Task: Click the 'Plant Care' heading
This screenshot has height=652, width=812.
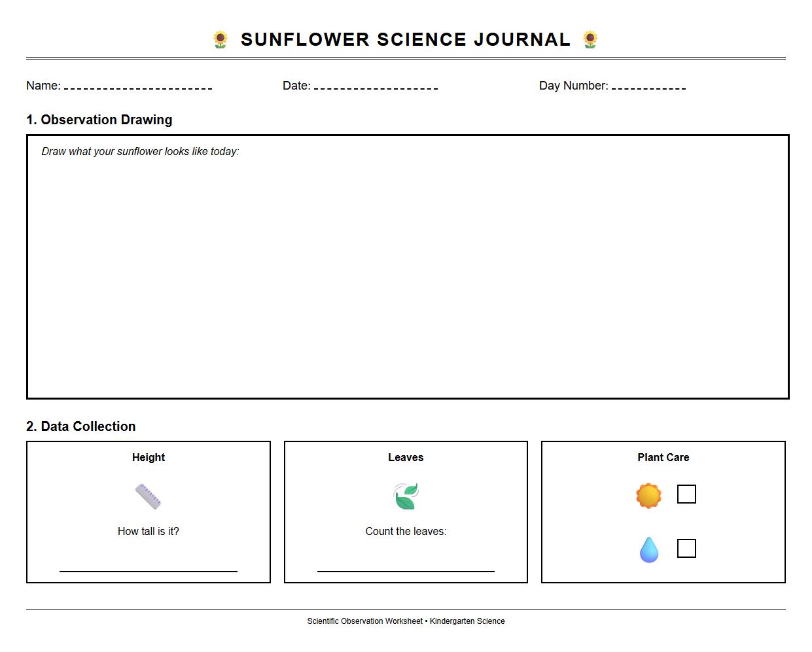Action: (x=663, y=457)
